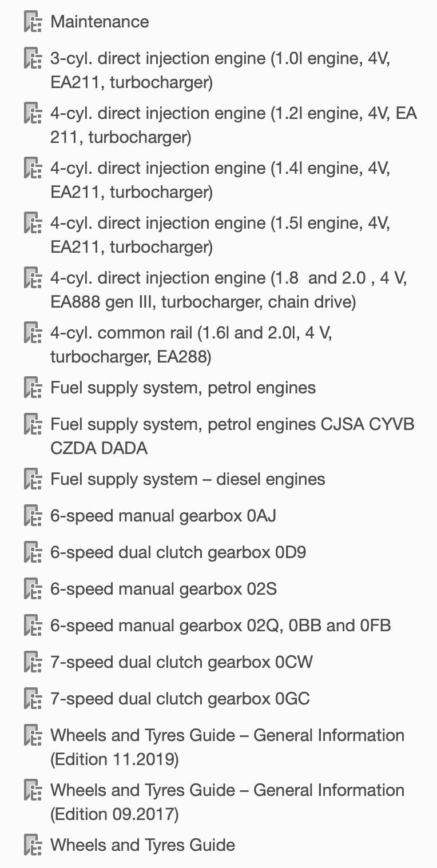The height and width of the screenshot is (868, 437).
Task: Open the last Wheels and Tyres Guide entry
Action: click(x=143, y=845)
